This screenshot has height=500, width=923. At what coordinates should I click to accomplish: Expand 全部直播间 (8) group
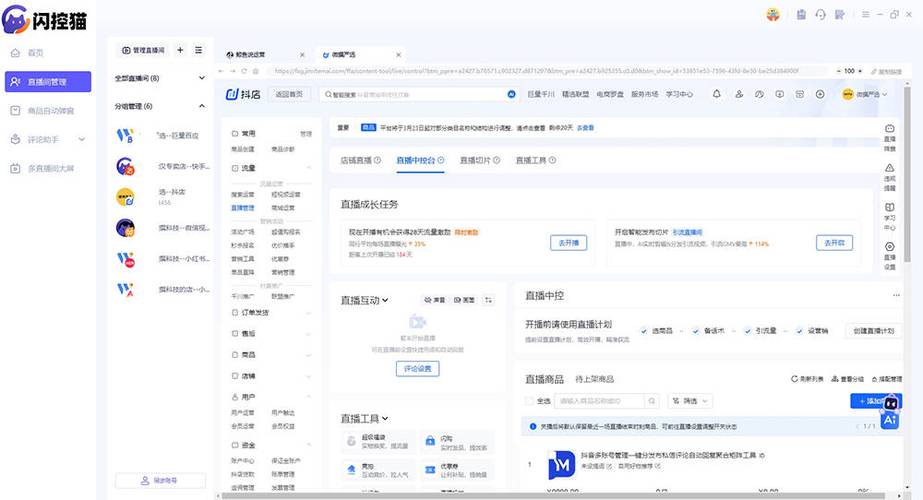point(202,78)
